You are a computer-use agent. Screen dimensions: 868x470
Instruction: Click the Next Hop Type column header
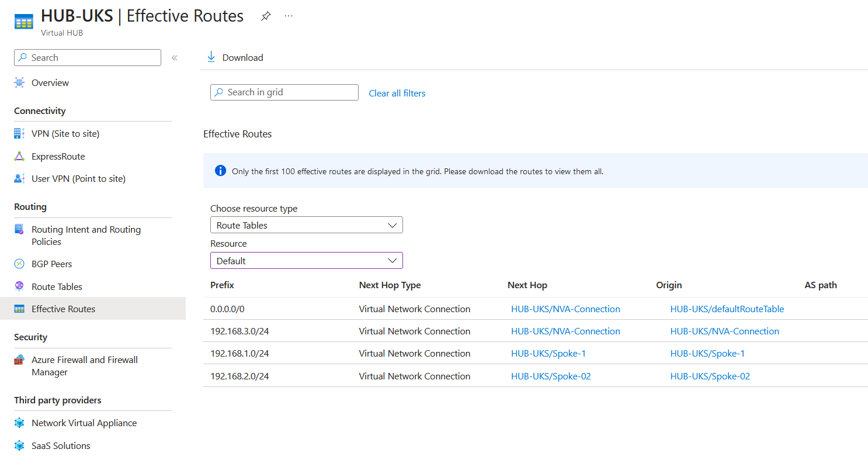tap(390, 285)
